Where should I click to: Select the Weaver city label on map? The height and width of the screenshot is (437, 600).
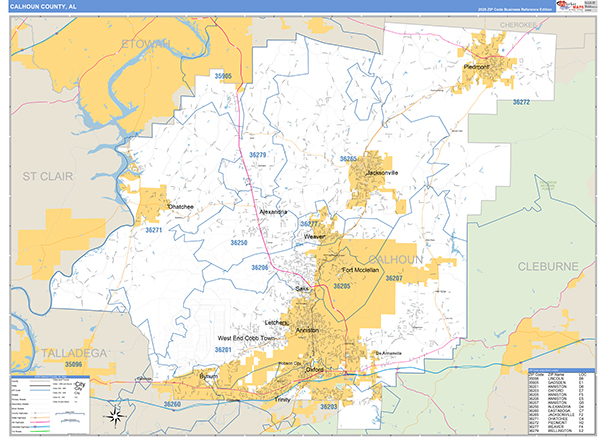pos(315,237)
